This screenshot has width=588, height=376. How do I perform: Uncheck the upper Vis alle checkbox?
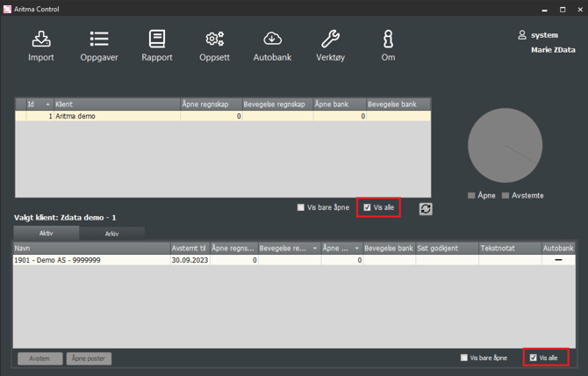point(368,208)
